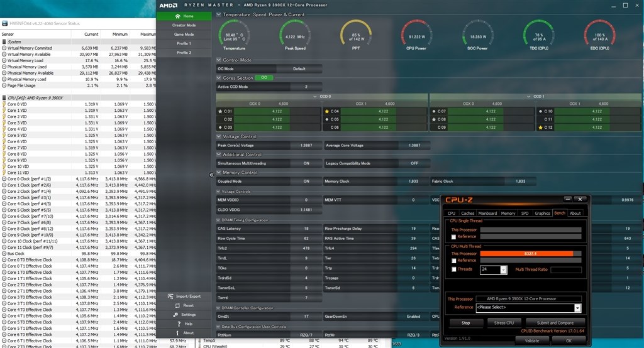This screenshot has width=644, height=348.
Task: Toggle Legacy Compatibility Mode OFF switch
Action: 414,163
